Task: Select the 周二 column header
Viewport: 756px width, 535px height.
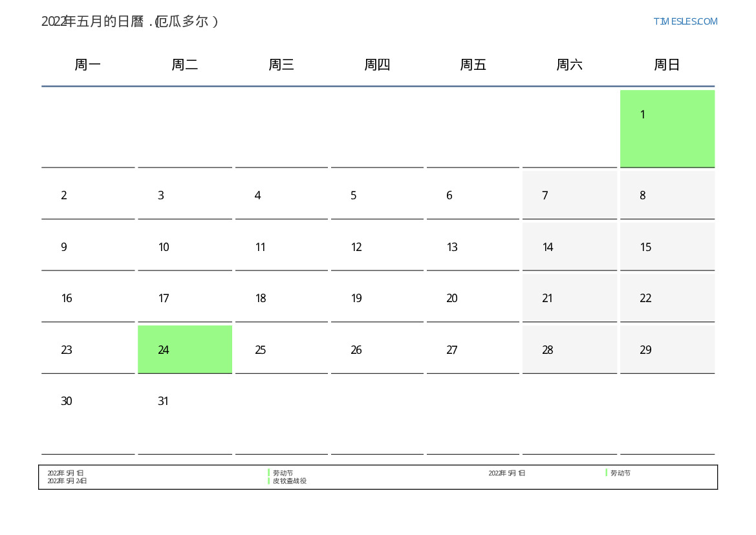Action: coord(185,64)
